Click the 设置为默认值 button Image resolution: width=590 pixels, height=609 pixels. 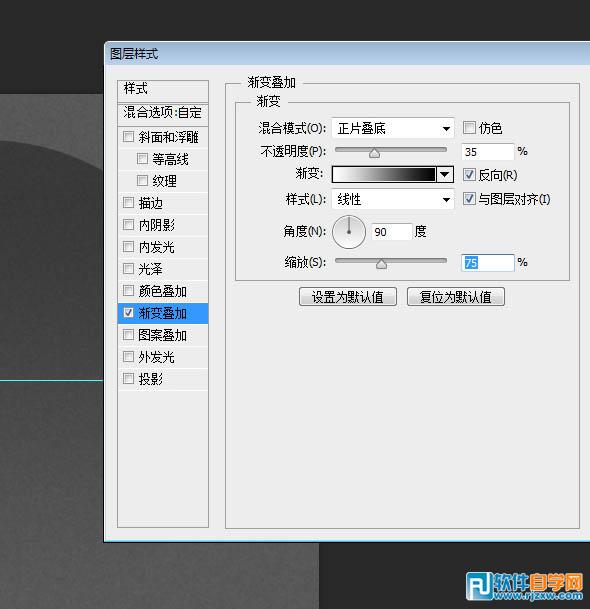click(348, 297)
